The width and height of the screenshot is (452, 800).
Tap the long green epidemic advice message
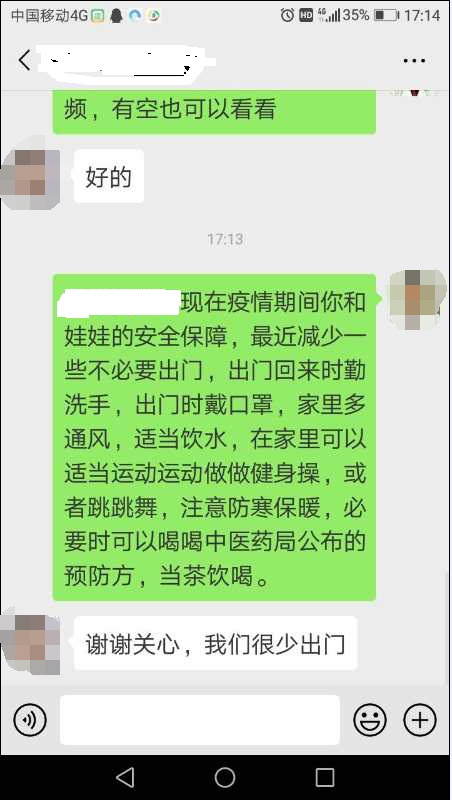(214, 437)
